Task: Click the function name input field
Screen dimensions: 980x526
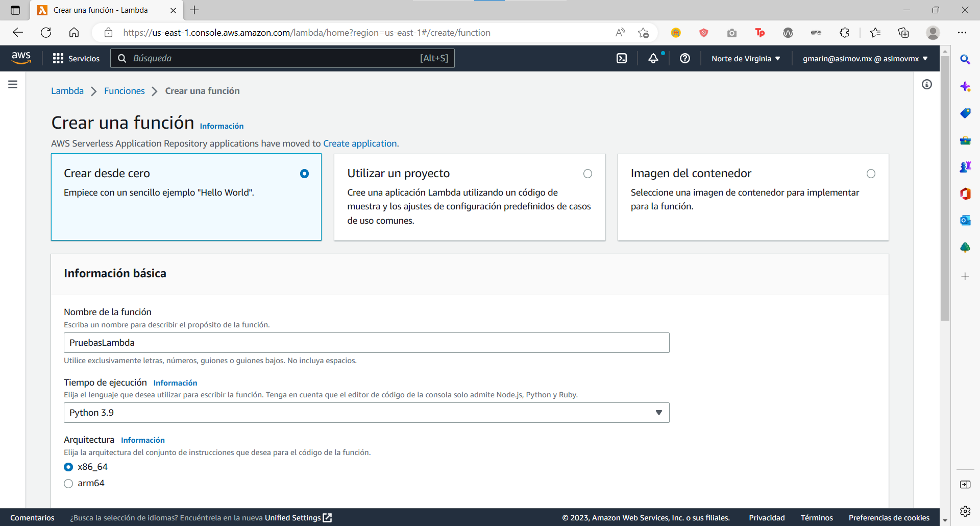Action: pyautogui.click(x=366, y=343)
